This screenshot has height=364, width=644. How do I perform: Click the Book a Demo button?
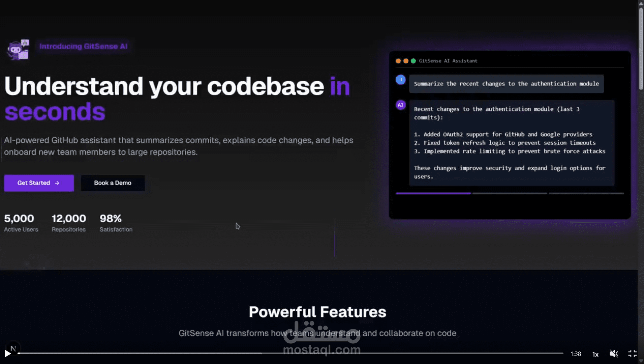click(x=113, y=183)
